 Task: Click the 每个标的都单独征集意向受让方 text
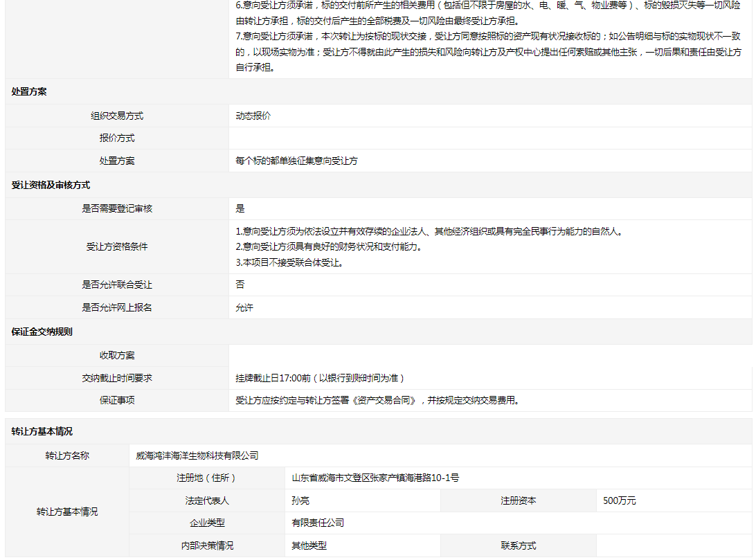(296, 161)
